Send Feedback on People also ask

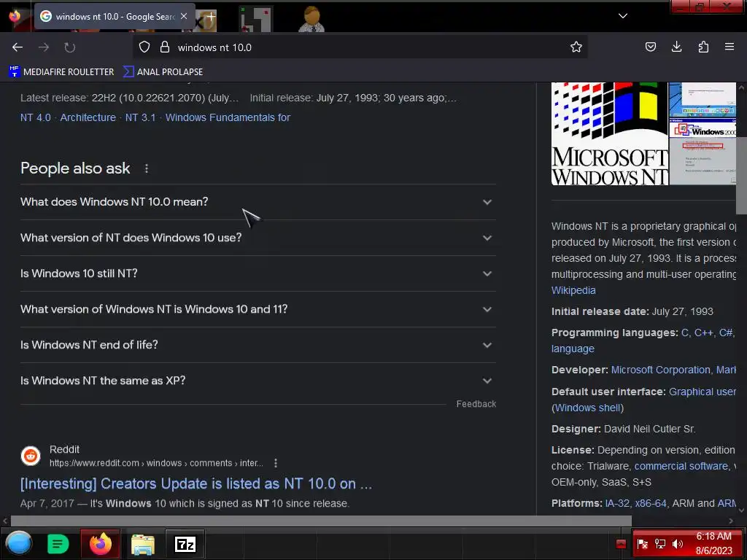coord(476,404)
